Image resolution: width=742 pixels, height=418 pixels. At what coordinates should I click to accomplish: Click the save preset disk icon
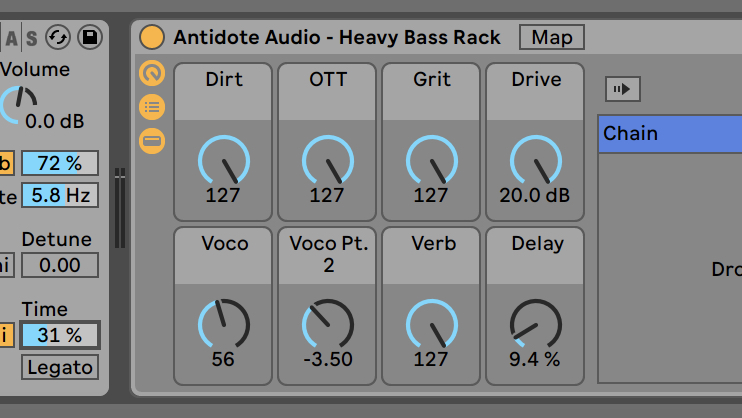click(91, 38)
